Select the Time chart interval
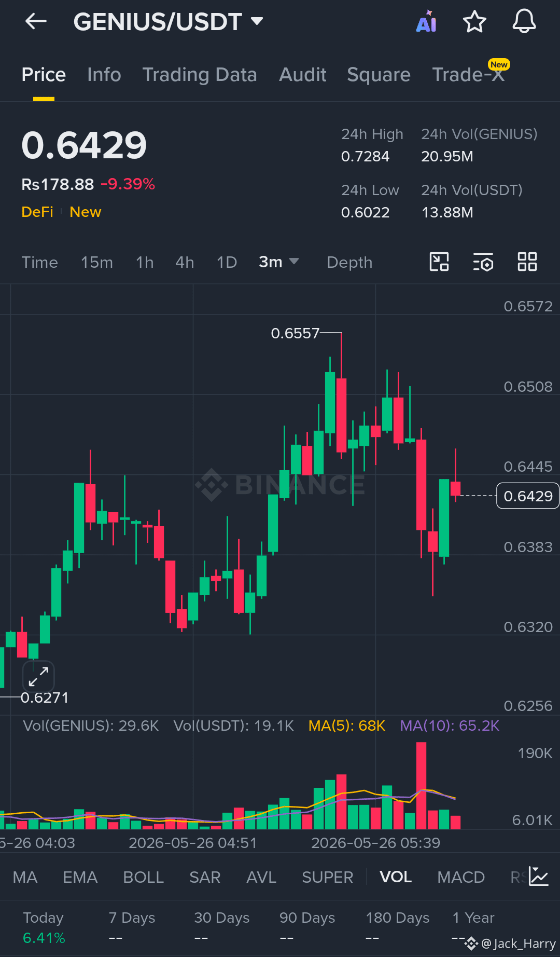This screenshot has height=957, width=560. pos(39,262)
